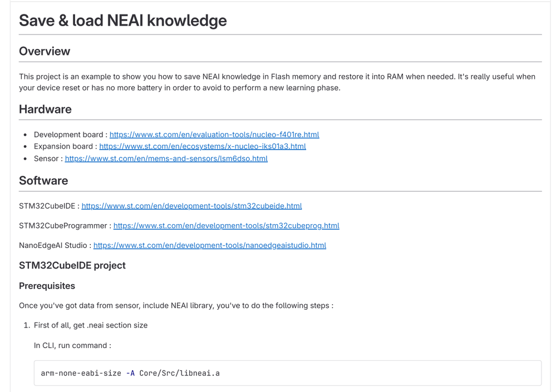
Task: Open the nucleo-f401re development board link
Action: point(214,135)
